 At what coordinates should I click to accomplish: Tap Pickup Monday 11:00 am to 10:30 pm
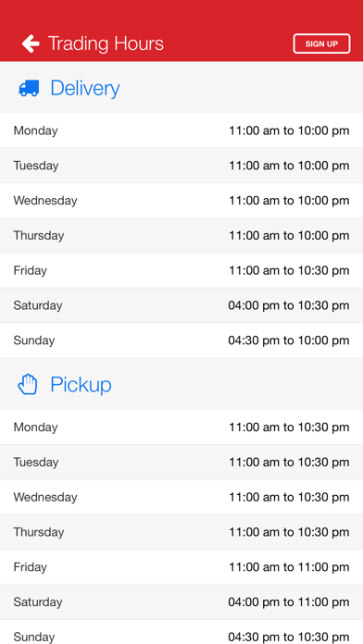pyautogui.click(x=181, y=427)
